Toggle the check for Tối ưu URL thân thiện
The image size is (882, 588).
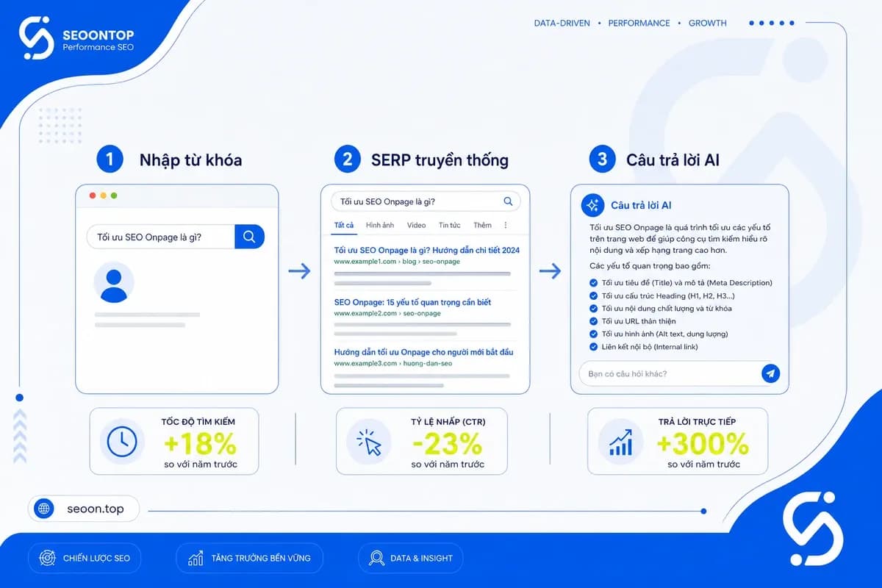coord(594,321)
